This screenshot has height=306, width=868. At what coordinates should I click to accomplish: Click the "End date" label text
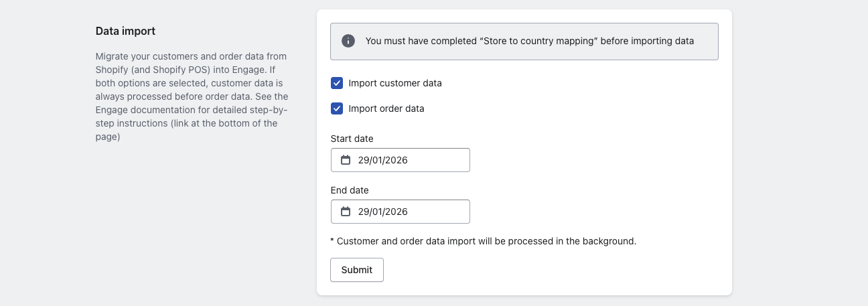click(350, 190)
